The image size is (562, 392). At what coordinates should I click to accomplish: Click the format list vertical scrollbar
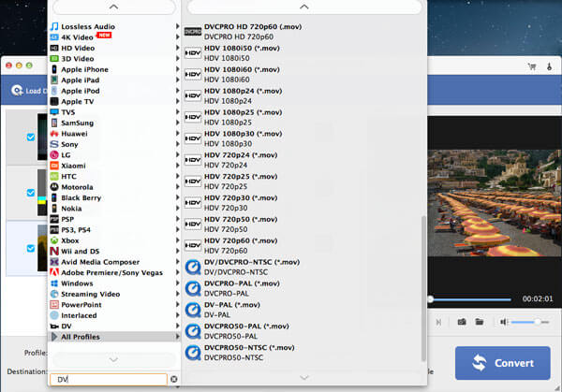tap(423, 288)
